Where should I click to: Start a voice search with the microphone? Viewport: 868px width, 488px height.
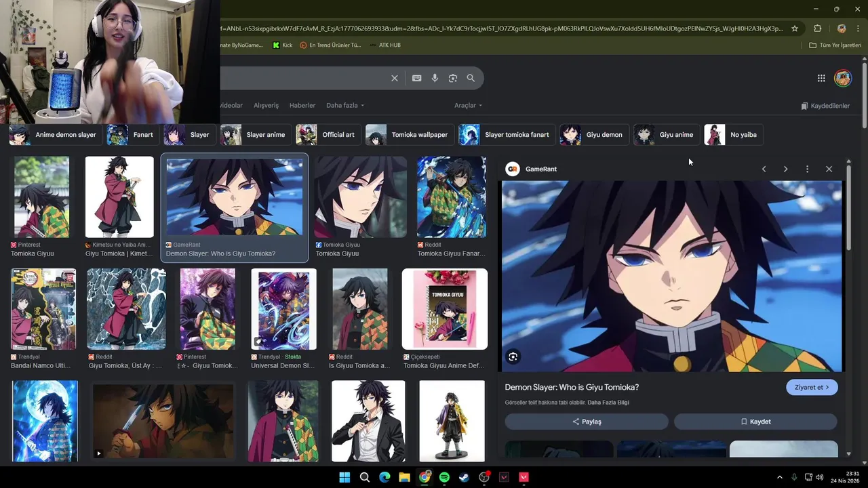435,78
